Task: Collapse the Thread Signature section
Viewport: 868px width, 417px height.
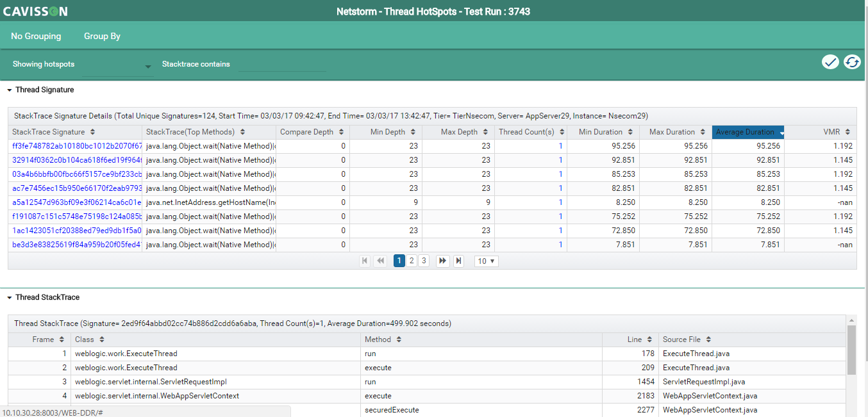Action: (10, 90)
